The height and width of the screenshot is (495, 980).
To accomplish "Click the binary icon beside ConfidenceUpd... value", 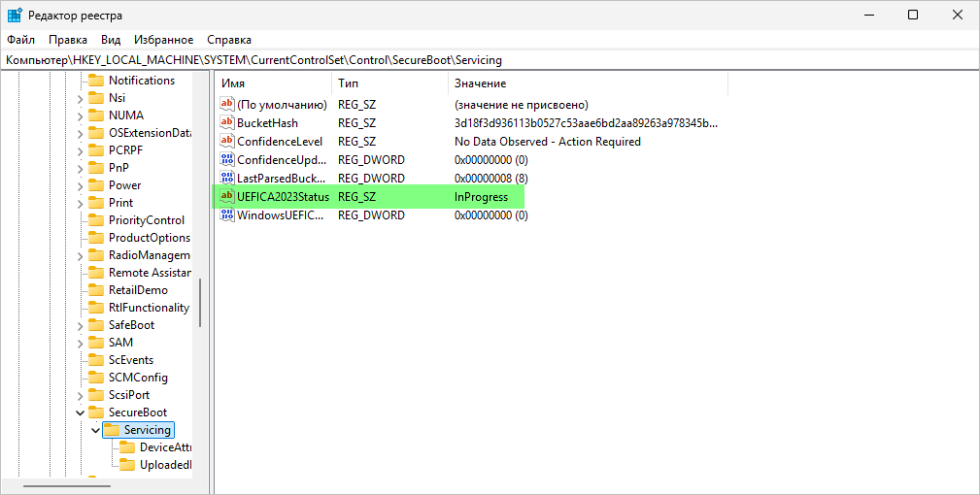I will coord(227,160).
